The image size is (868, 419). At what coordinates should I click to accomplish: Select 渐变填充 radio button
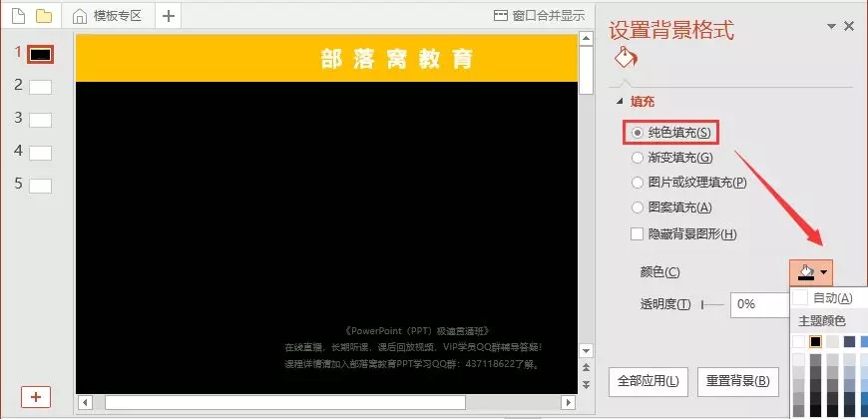tap(638, 158)
